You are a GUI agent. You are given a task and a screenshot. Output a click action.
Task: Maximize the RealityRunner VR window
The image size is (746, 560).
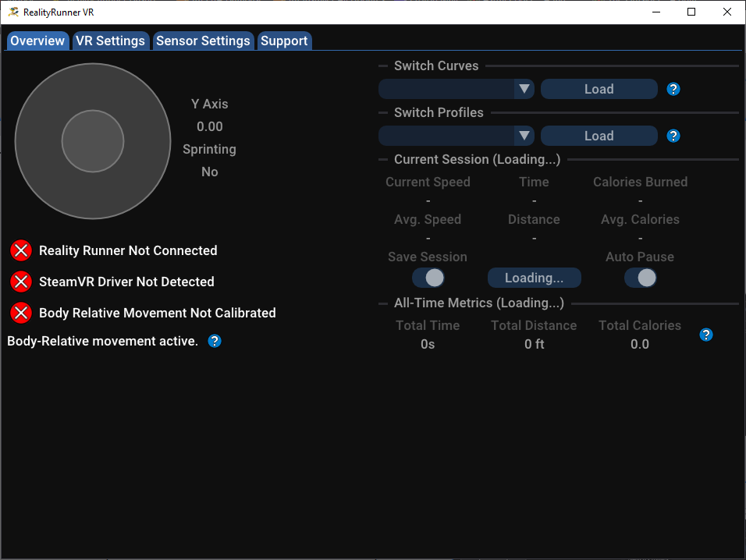[x=691, y=12]
